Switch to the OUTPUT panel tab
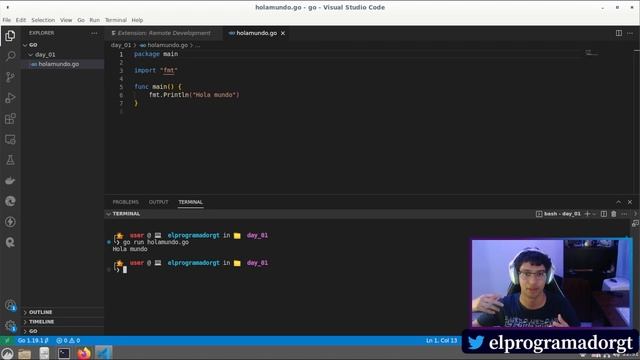Viewport: 640px width, 360px height. (158, 202)
